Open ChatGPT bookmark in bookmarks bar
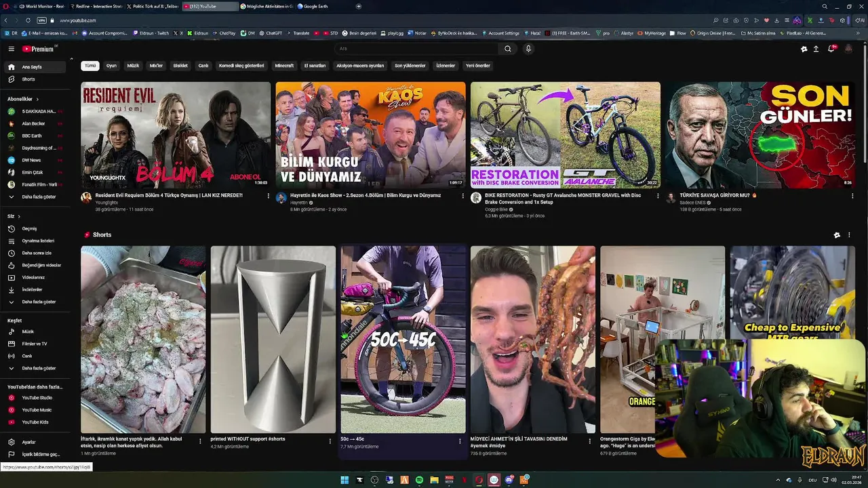Image resolution: width=868 pixels, height=488 pixels. (x=271, y=33)
